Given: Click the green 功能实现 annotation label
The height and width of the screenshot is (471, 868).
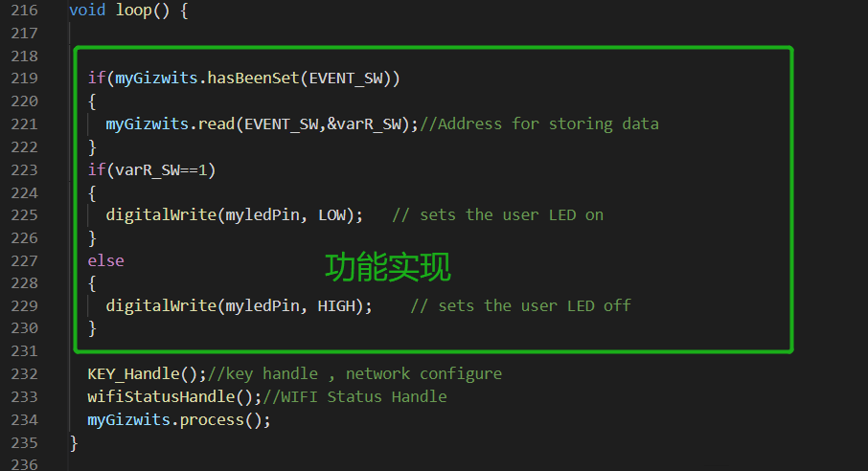Looking at the screenshot, I should pos(387,268).
